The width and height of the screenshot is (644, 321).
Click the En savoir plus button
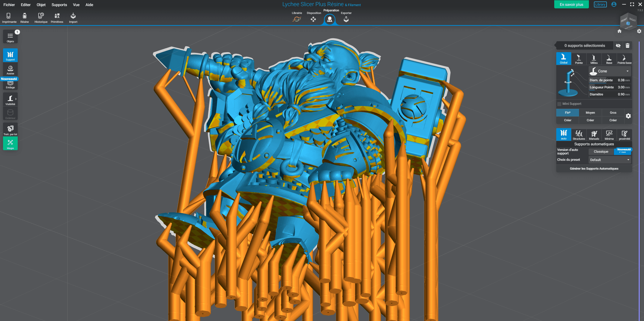[x=571, y=5]
